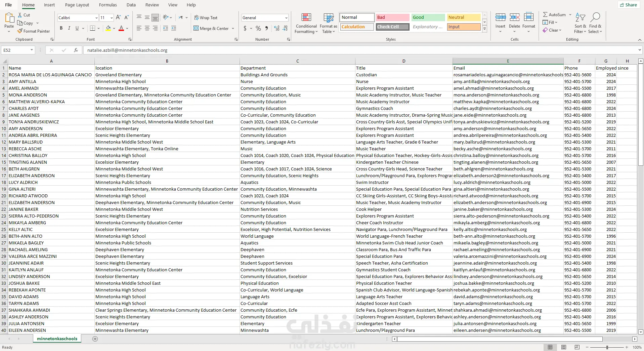Open Sort & Filter
Screen dimensions: 644x351
(x=580, y=23)
